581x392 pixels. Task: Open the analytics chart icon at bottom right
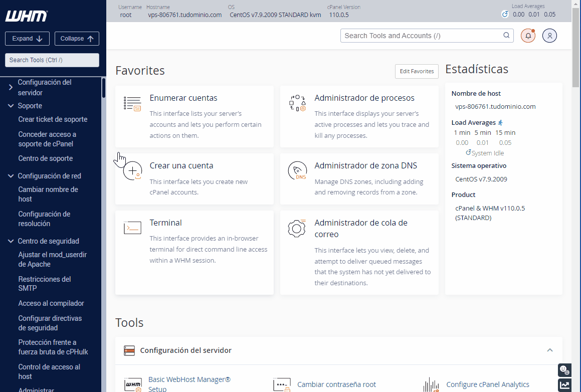click(564, 385)
